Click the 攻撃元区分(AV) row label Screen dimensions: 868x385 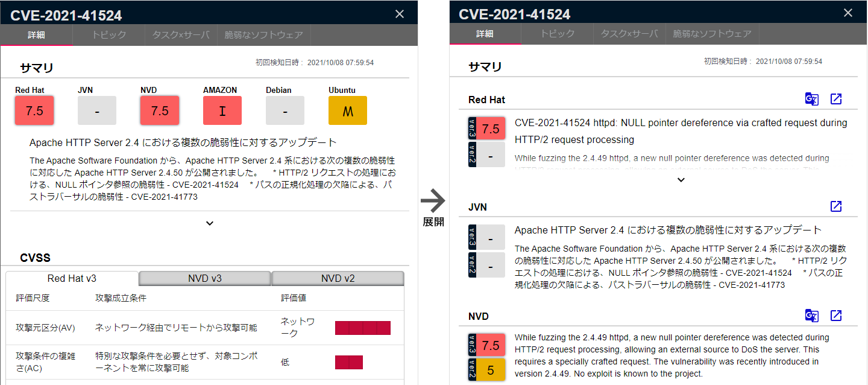click(x=46, y=328)
